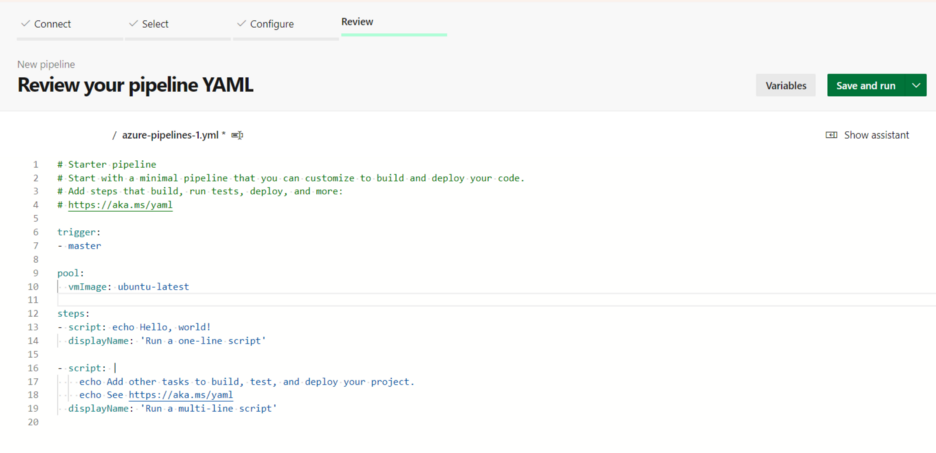
Task: Click the Show assistant panel icon
Action: [831, 135]
